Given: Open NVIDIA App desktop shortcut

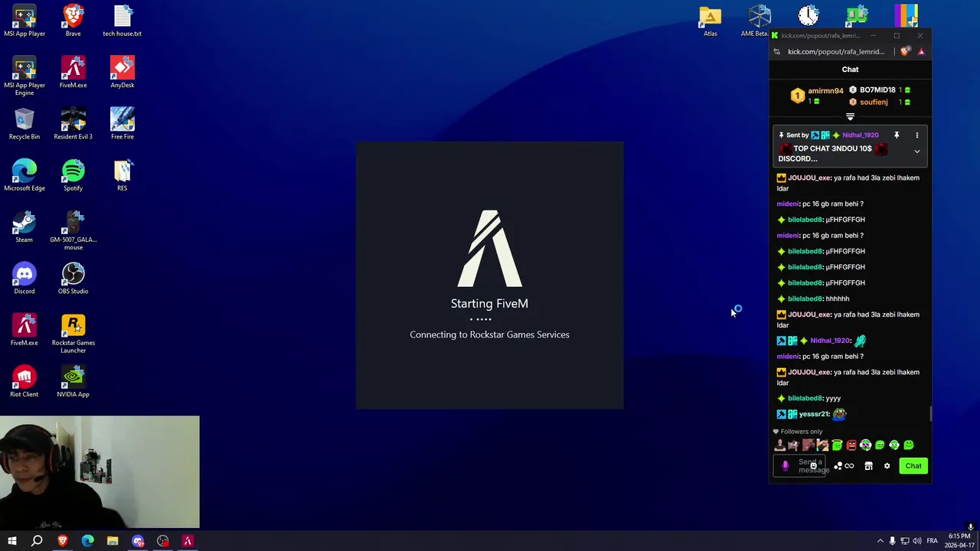Looking at the screenshot, I should 73,381.
